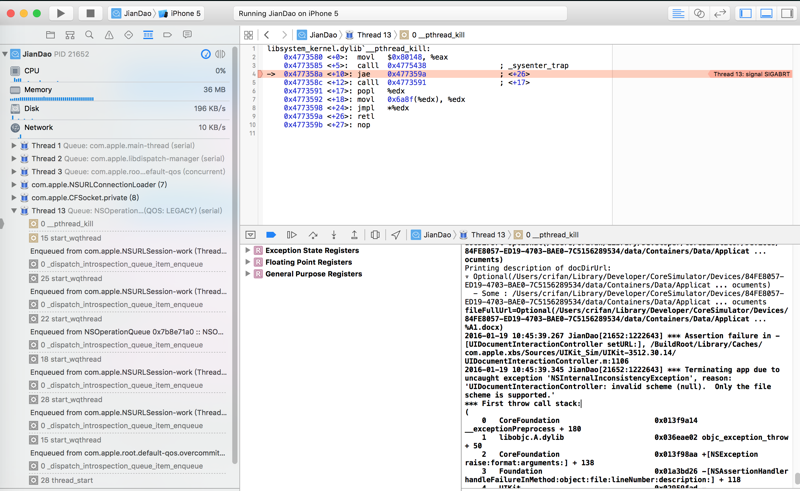Open the Issue navigator warning icon
Screen dimensions: 800x491
pyautogui.click(x=109, y=35)
